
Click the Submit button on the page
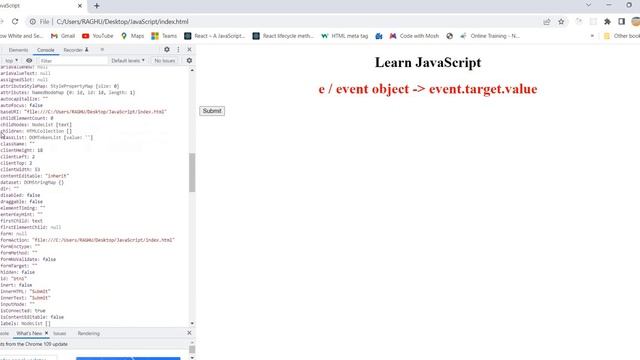point(212,111)
